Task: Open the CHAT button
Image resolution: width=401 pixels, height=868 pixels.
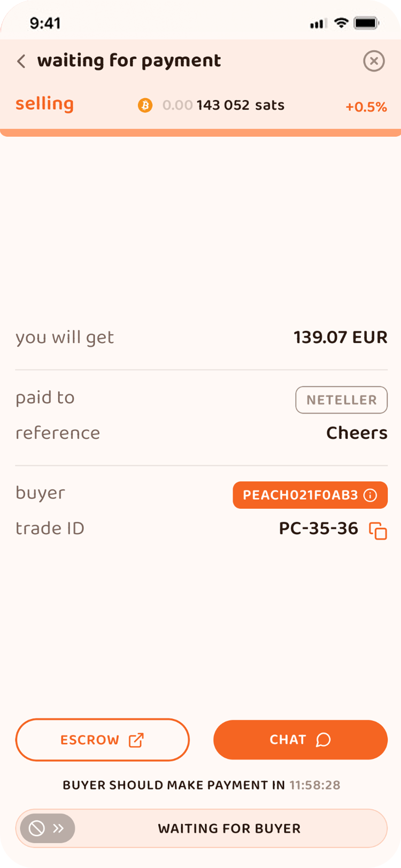Action: (300, 740)
